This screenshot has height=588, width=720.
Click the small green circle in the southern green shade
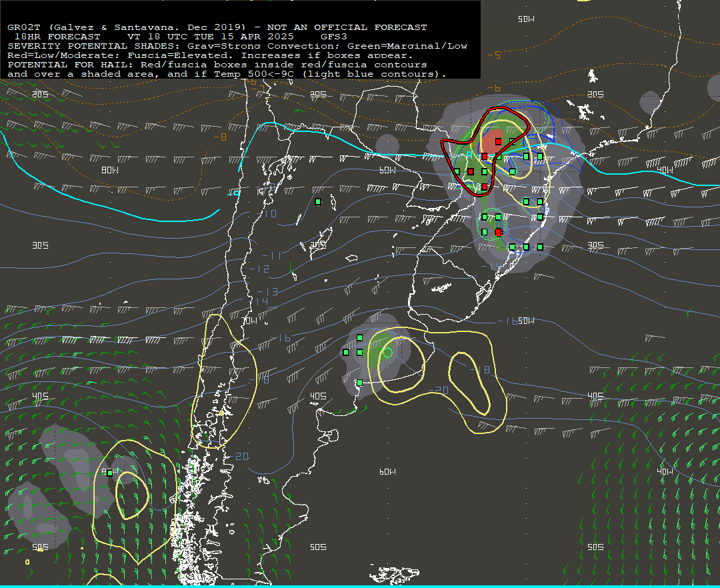[x=387, y=353]
